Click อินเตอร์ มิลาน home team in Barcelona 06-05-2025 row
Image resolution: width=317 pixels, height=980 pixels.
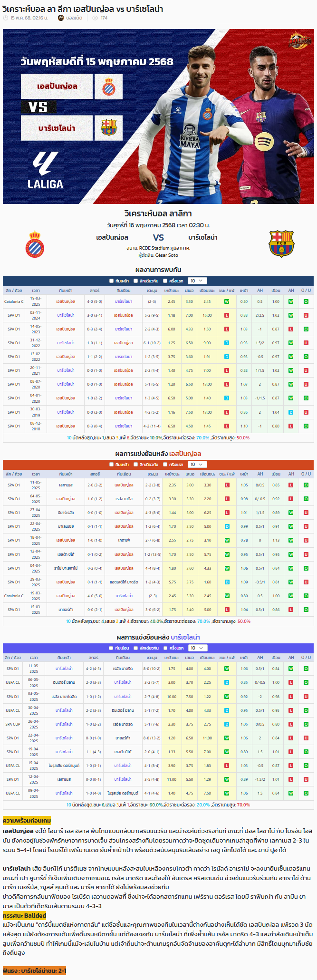pyautogui.click(x=64, y=682)
